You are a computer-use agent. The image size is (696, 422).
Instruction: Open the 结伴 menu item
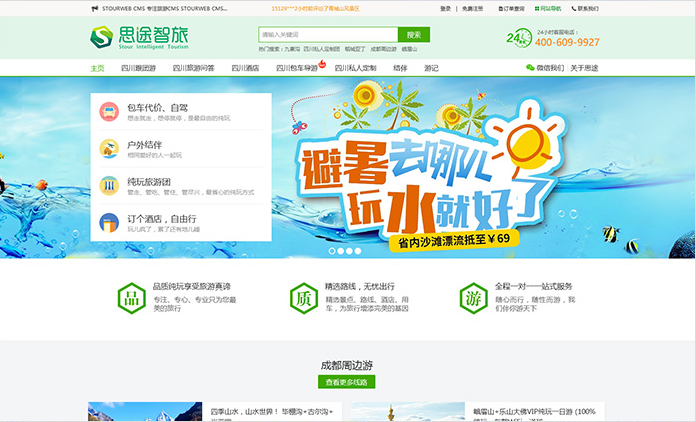(x=400, y=68)
